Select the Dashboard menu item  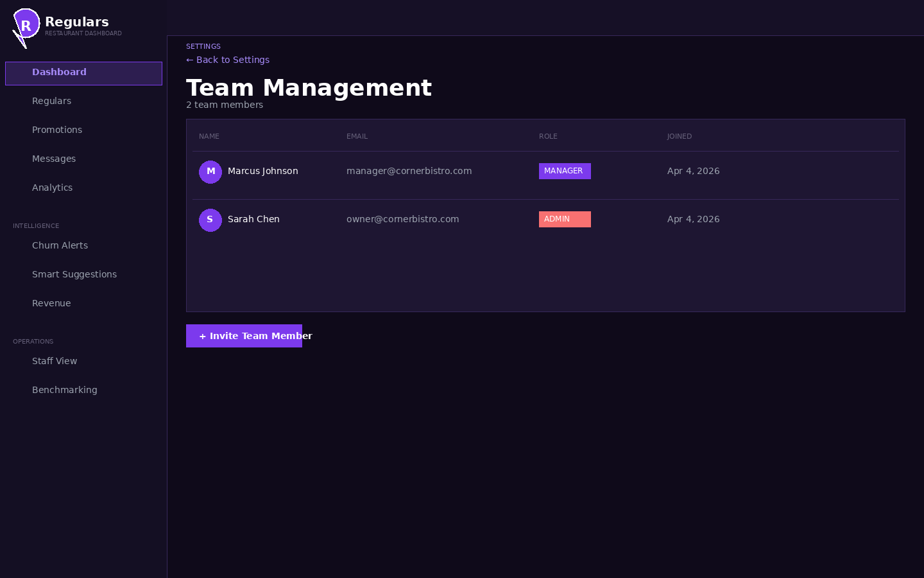(x=59, y=72)
